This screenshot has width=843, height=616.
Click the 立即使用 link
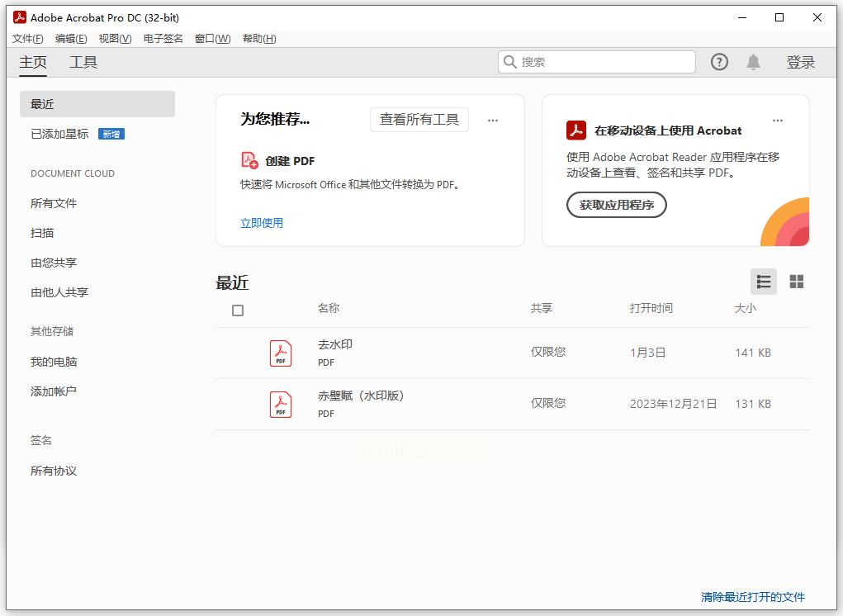[x=262, y=223]
